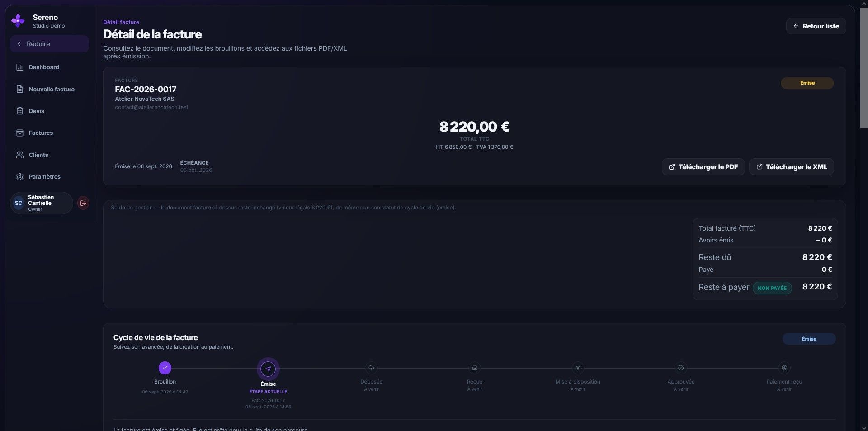The height and width of the screenshot is (431, 868).
Task: Collapse the sidebar with Réduire
Action: click(x=49, y=44)
